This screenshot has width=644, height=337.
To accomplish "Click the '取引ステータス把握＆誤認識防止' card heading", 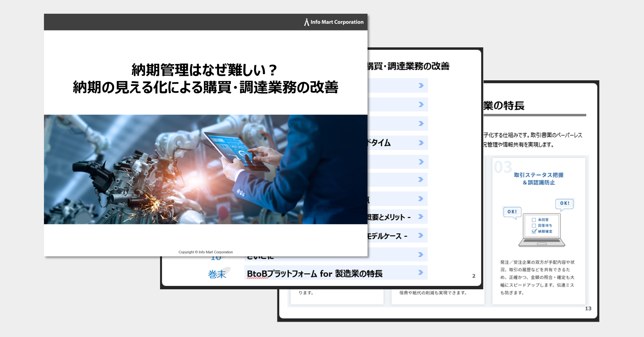I will point(539,179).
